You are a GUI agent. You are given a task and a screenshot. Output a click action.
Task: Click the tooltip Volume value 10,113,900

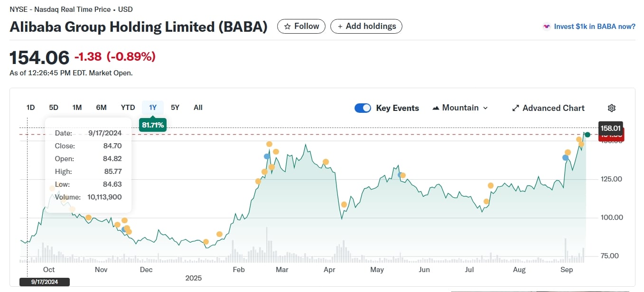tap(104, 197)
